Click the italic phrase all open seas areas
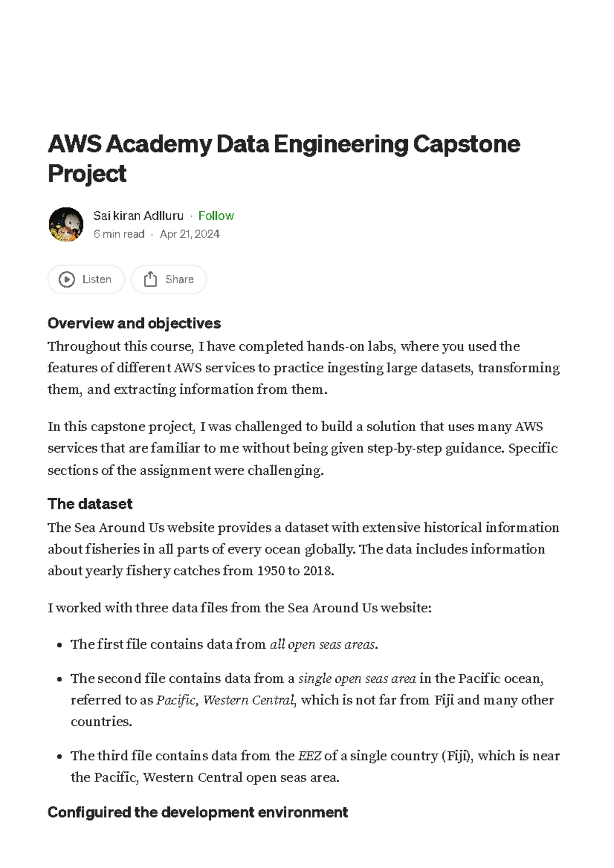The width and height of the screenshot is (614, 868). pos(321,644)
